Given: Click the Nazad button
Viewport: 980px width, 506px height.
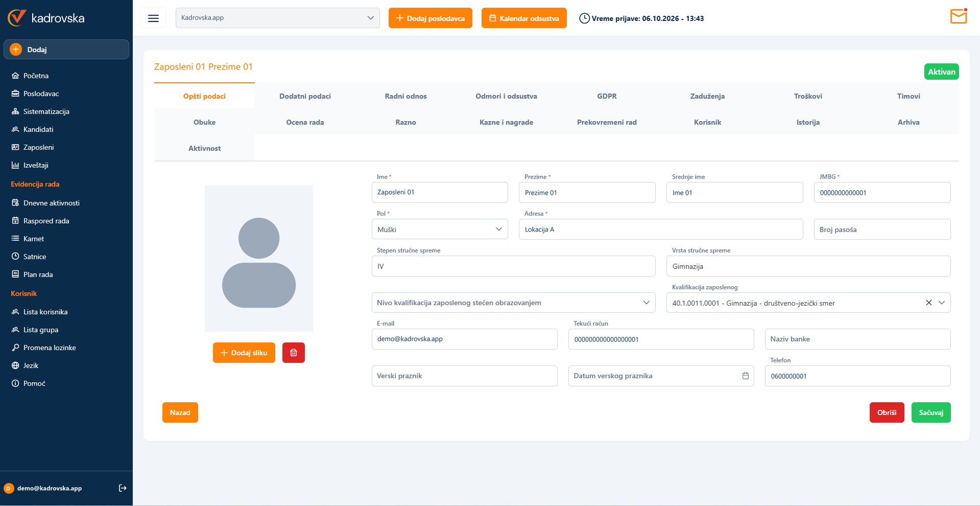Looking at the screenshot, I should pyautogui.click(x=180, y=412).
